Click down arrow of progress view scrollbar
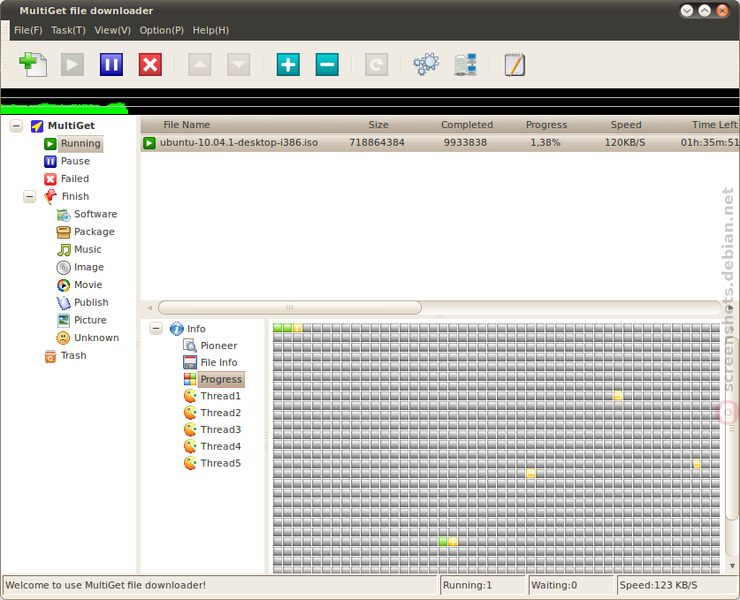 [732, 566]
